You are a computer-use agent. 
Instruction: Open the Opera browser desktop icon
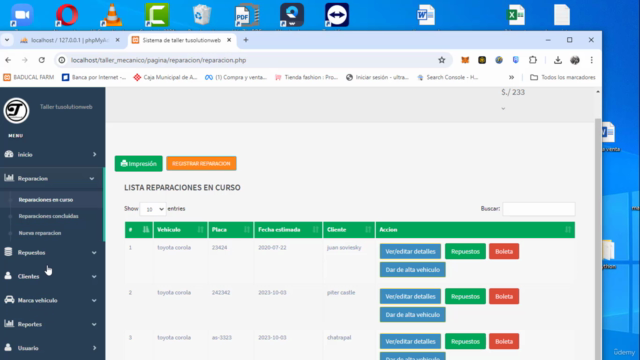tap(67, 15)
